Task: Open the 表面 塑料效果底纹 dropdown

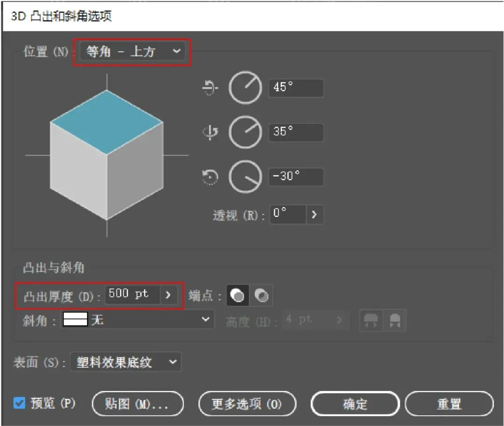Action: (126, 362)
